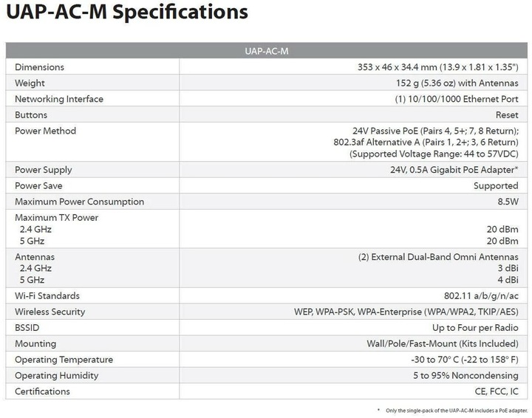Image resolution: width=532 pixels, height=418 pixels.
Task: Select the Power Method label
Action: pyautogui.click(x=46, y=131)
